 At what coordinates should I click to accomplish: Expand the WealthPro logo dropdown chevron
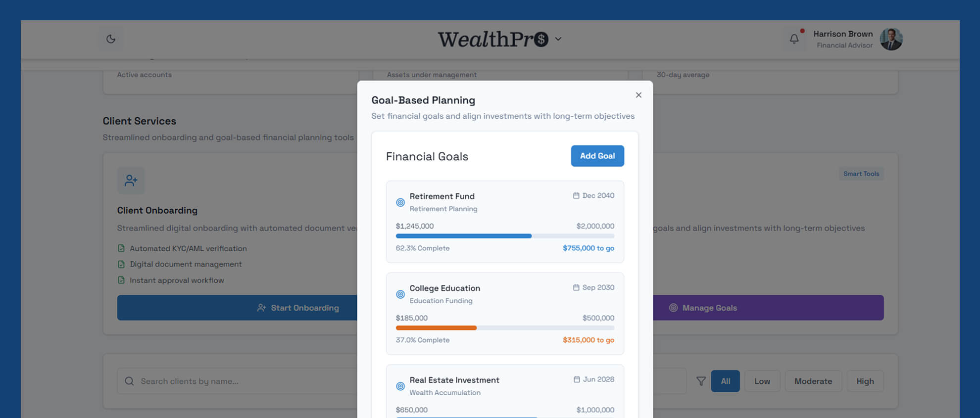coord(558,39)
